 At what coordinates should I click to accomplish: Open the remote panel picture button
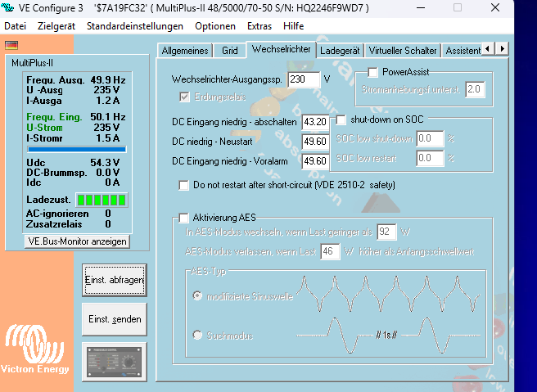pyautogui.click(x=115, y=359)
